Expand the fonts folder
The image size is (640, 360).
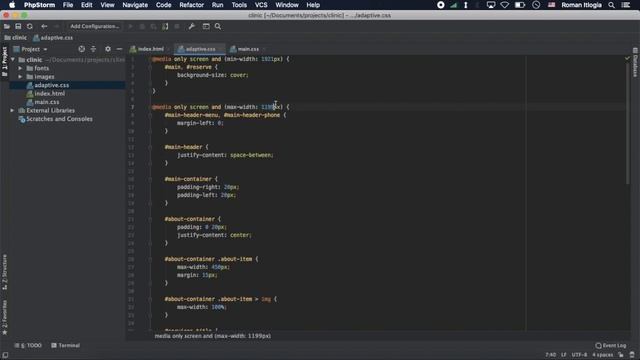click(20, 68)
